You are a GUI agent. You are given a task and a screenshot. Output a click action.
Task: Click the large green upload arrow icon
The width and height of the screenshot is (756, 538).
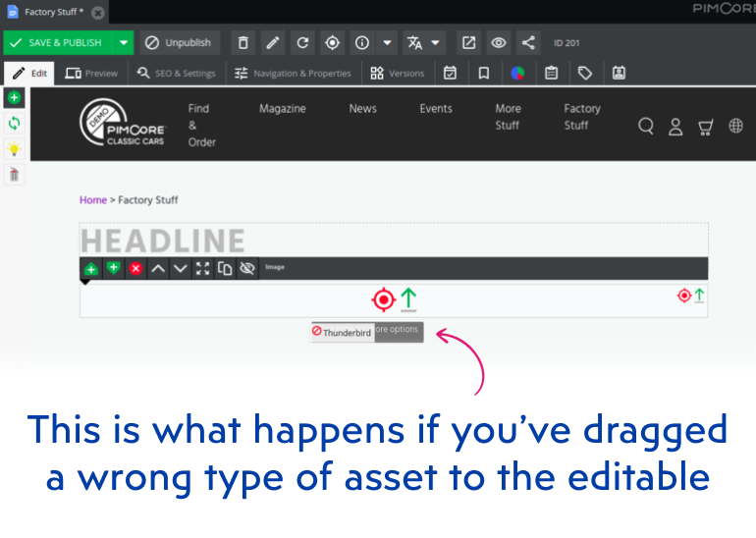pyautogui.click(x=408, y=299)
